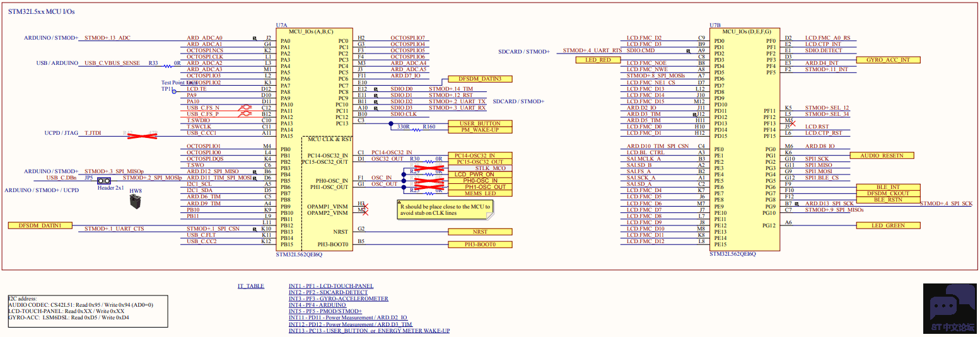Click the T.JTDI net label
Viewport: 980px width, 337px height.
[93, 134]
